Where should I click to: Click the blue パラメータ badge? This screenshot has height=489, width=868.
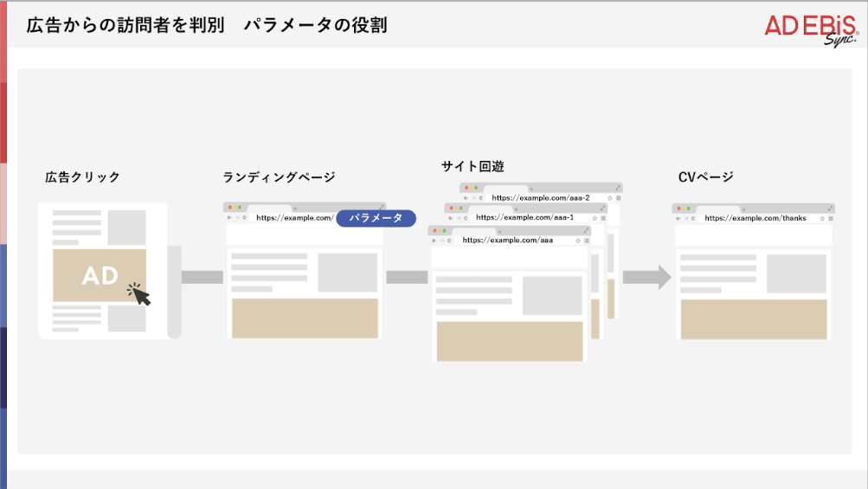(376, 218)
